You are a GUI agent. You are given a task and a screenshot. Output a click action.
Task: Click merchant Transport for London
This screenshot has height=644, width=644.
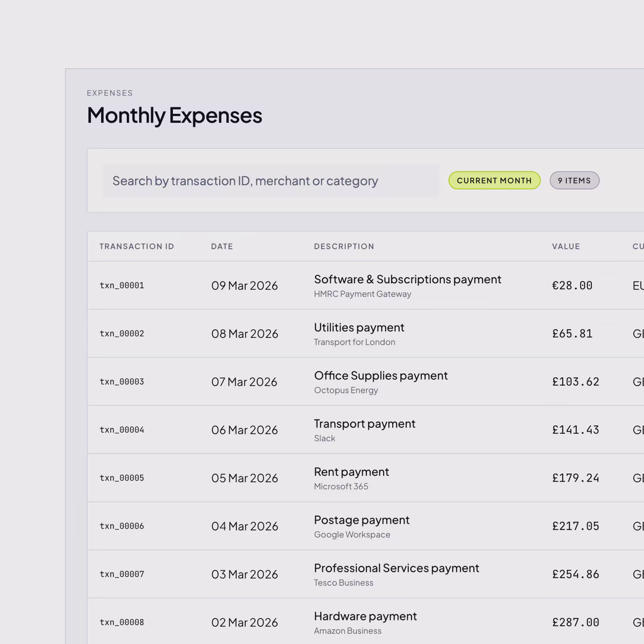(355, 342)
